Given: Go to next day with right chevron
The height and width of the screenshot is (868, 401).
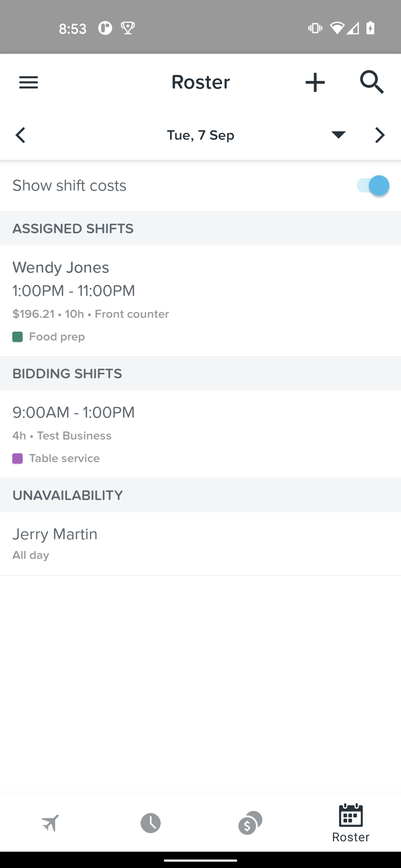Looking at the screenshot, I should [x=380, y=135].
